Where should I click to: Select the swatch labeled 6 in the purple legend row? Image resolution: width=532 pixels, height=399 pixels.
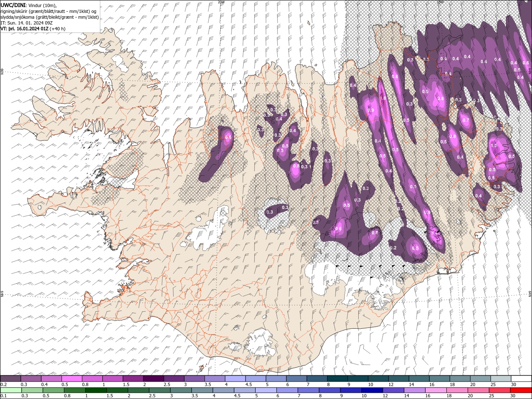point(296,379)
